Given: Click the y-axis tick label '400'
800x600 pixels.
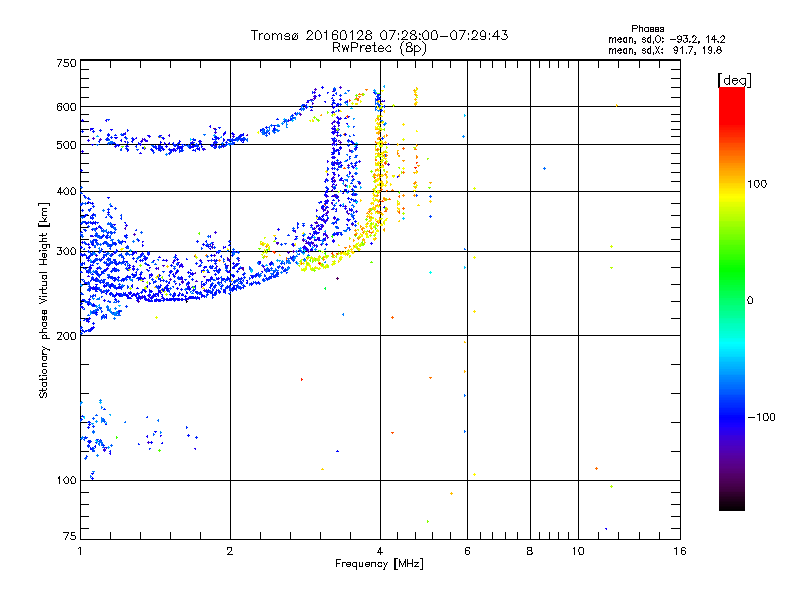Looking at the screenshot, I should click(66, 192).
